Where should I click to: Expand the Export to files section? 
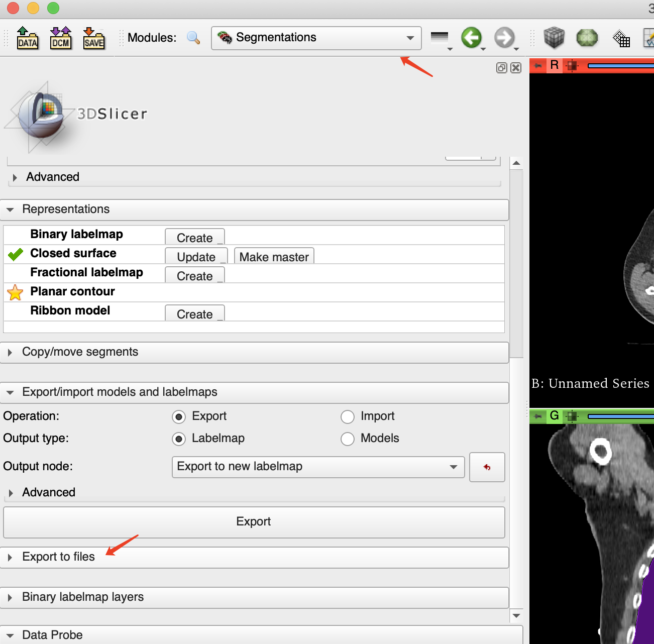tap(58, 557)
